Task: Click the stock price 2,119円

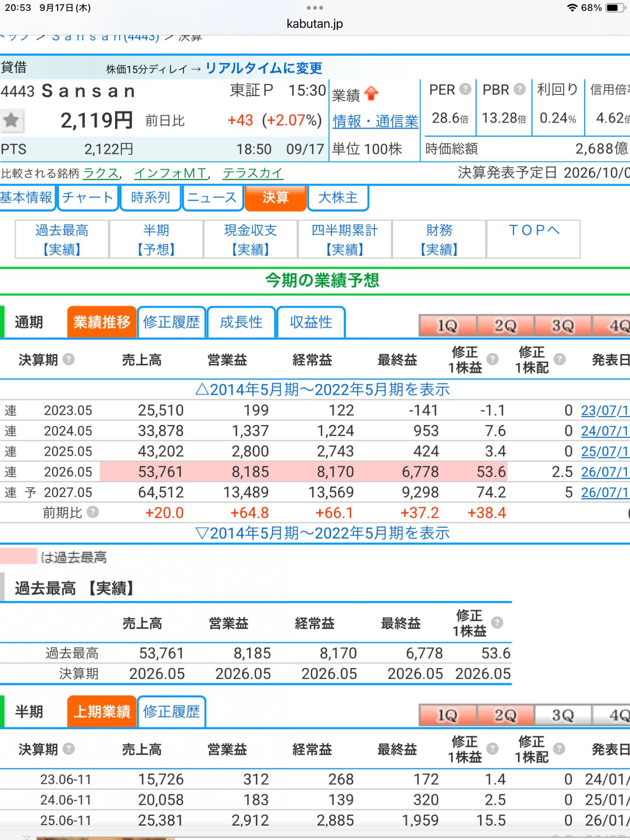Action: point(97,120)
